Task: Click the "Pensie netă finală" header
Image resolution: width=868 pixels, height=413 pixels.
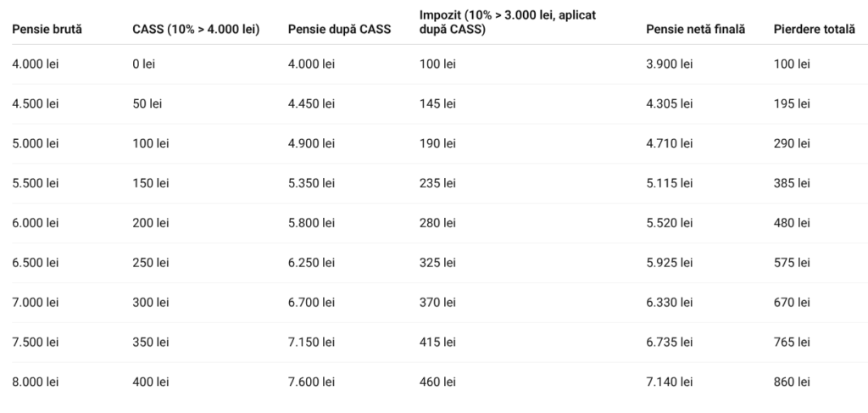Action: coord(695,30)
